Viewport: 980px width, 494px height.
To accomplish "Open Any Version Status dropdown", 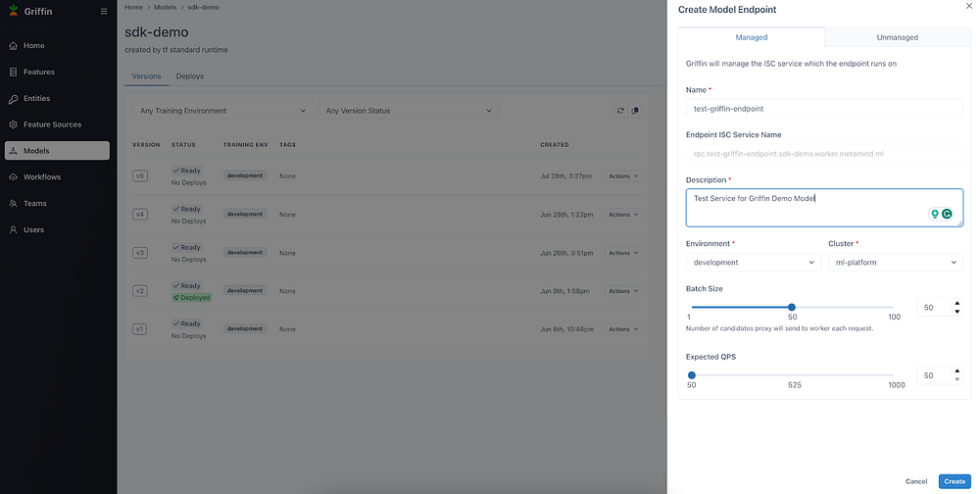I will tap(408, 111).
